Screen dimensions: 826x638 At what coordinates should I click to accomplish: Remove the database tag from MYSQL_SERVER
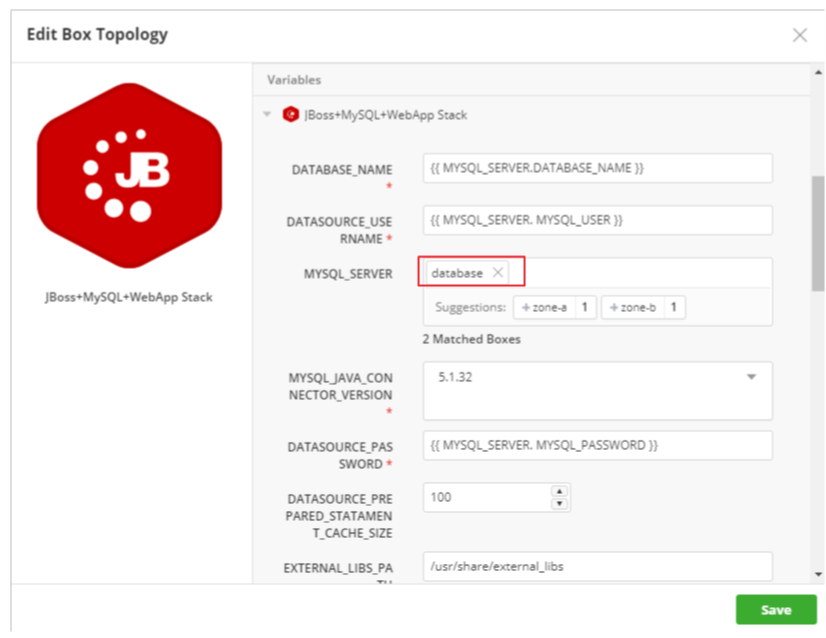[498, 272]
